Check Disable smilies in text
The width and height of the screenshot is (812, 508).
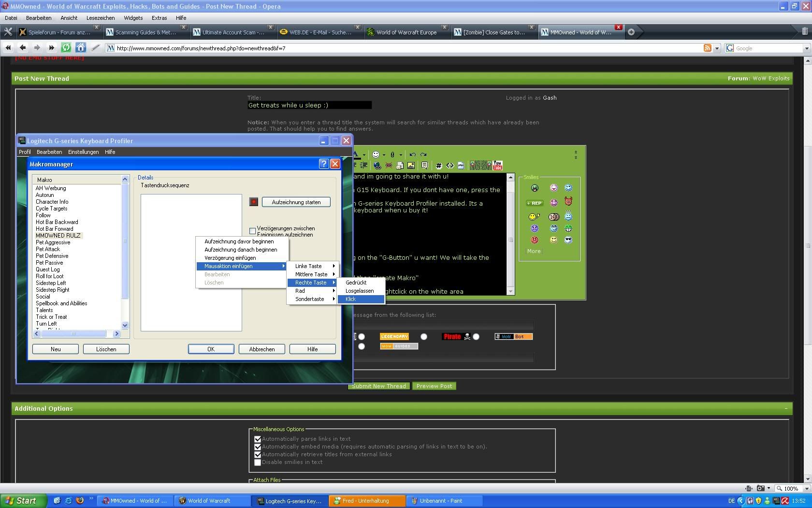[x=258, y=463]
